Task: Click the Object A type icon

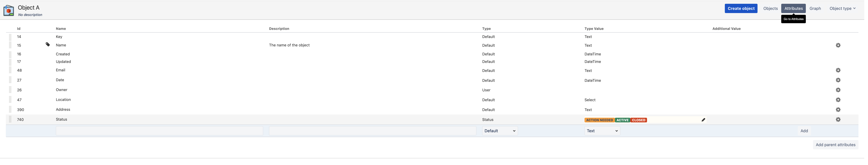Action: [9, 10]
